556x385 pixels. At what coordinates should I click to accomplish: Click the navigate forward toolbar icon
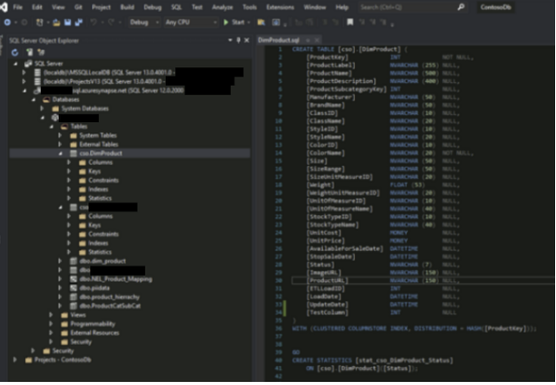tap(24, 22)
